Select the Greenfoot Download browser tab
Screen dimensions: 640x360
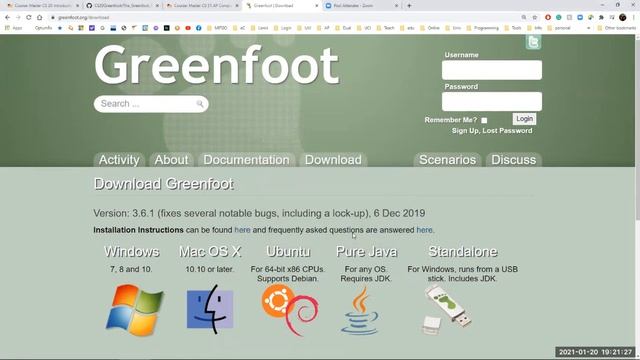click(x=282, y=6)
